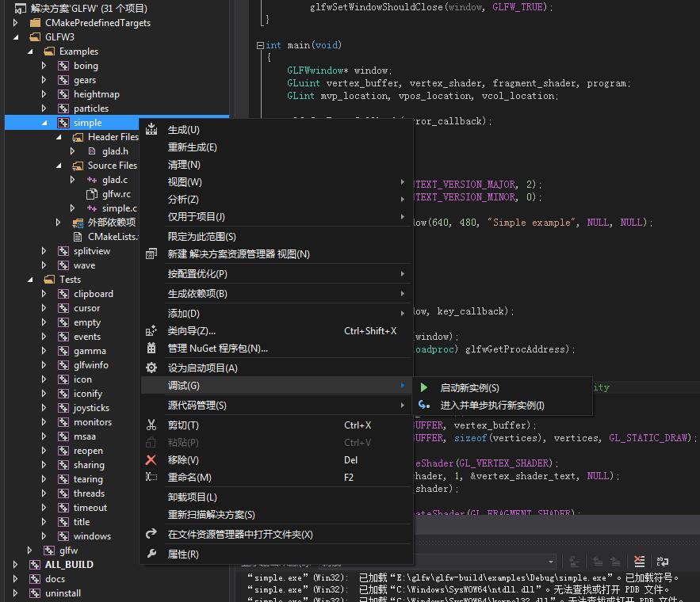Expand the CMakePredefinedTargets node
700x602 pixels.
16,23
